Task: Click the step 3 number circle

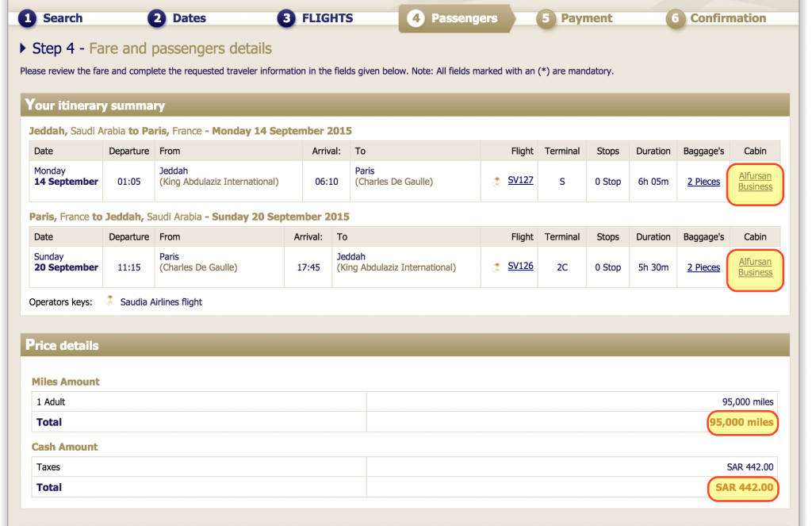Action: 286,18
